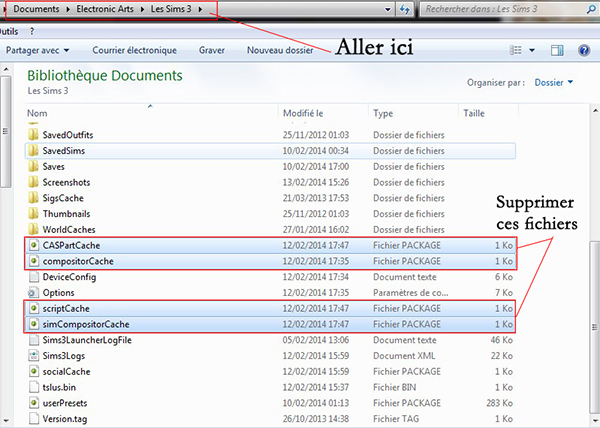Select the Sims3Logs XML file icon
This screenshot has height=428, width=600.
(x=33, y=357)
